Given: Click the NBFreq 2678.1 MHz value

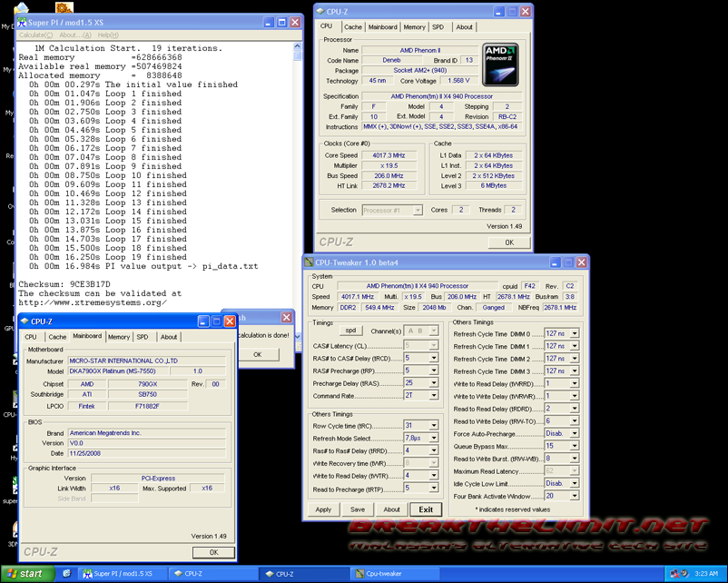Looking at the screenshot, I should (560, 308).
